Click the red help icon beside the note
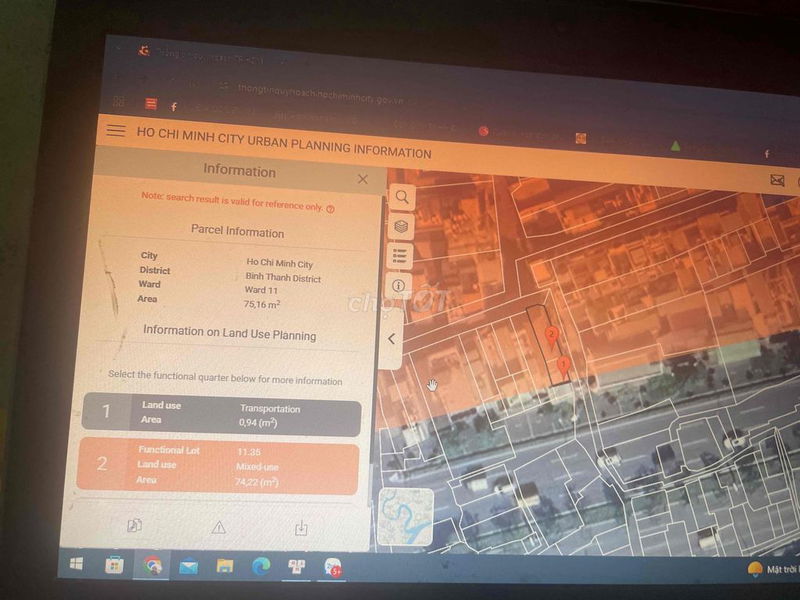The image size is (800, 600). (330, 209)
